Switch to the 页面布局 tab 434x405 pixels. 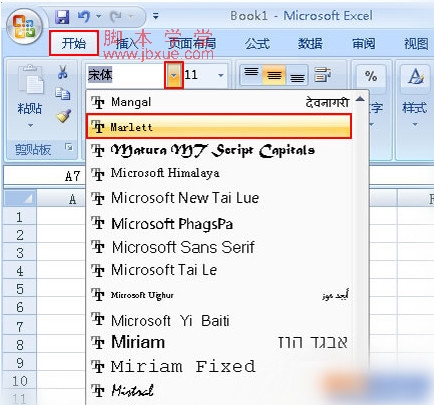tap(192, 43)
